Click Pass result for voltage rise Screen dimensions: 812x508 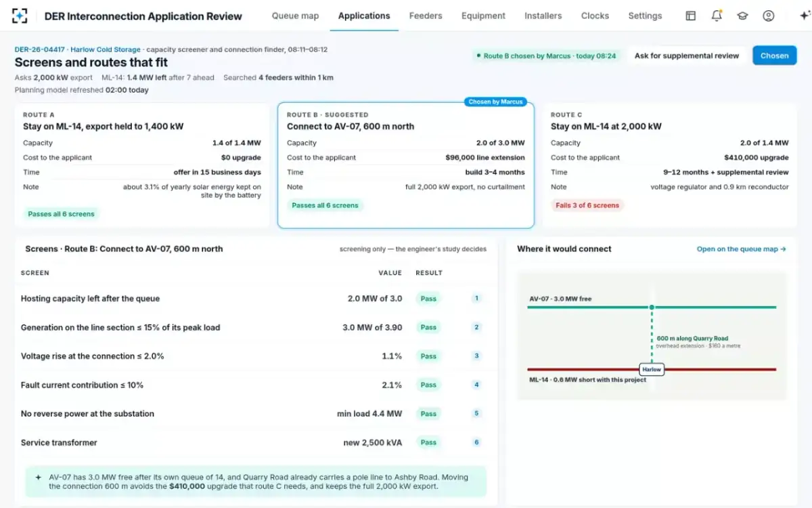coord(428,356)
